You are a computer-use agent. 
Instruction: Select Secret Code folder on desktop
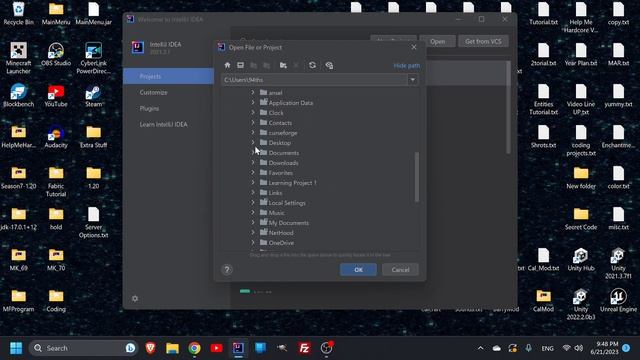[581, 219]
